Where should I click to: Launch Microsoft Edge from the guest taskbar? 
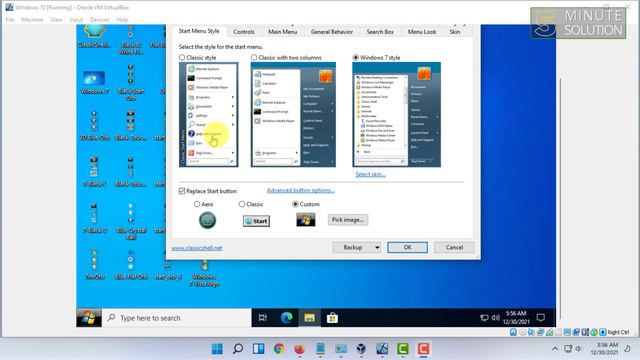pos(287,318)
